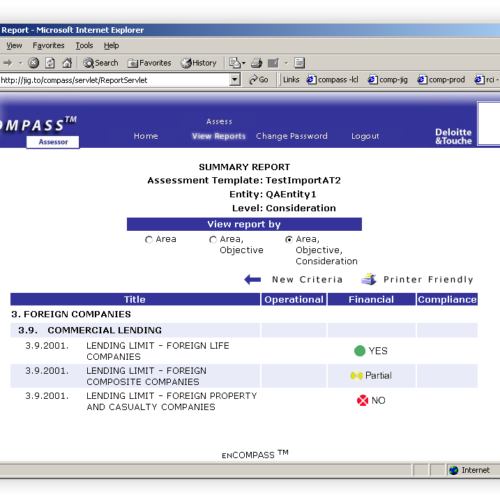Screen dimensions: 500x500
Task: Click the Go button
Action: (259, 80)
